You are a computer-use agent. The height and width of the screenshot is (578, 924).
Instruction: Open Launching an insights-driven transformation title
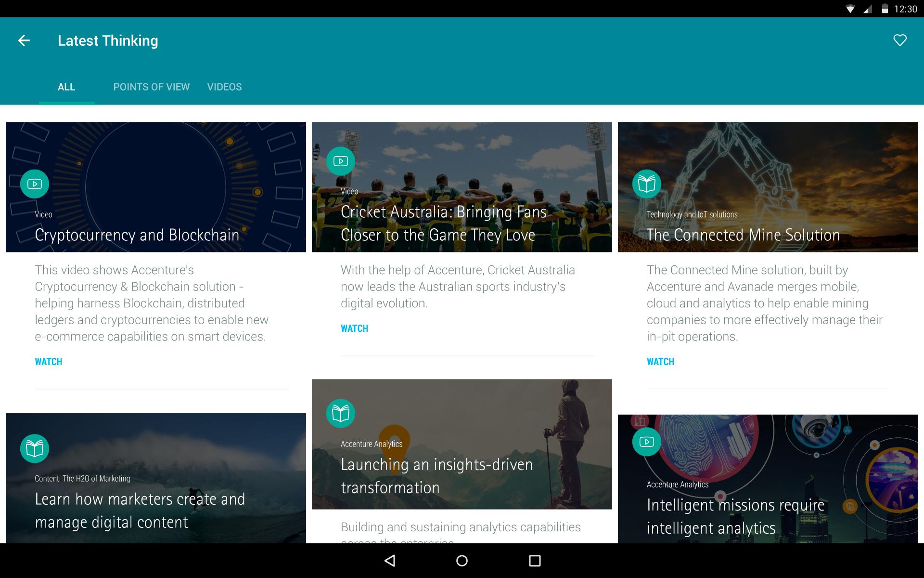coord(437,476)
